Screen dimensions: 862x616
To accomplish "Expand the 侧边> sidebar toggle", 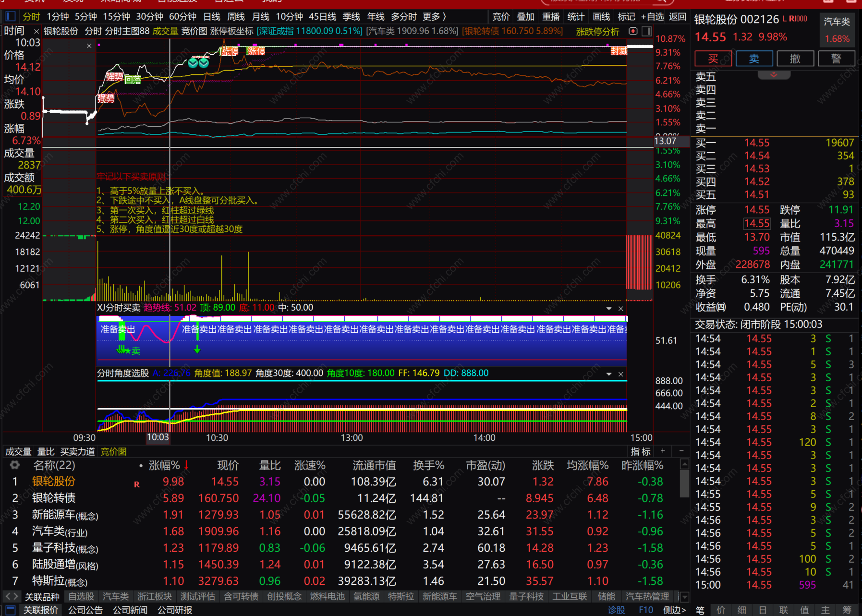I will coord(675,610).
